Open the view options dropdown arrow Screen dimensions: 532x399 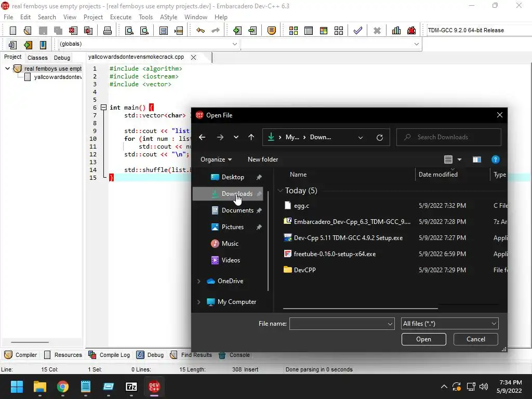point(459,159)
